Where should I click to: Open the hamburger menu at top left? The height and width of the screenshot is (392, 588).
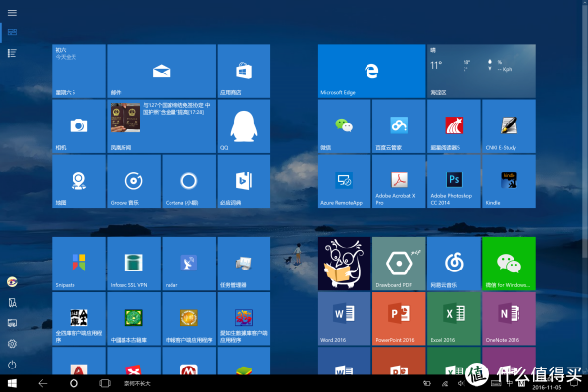[12, 13]
